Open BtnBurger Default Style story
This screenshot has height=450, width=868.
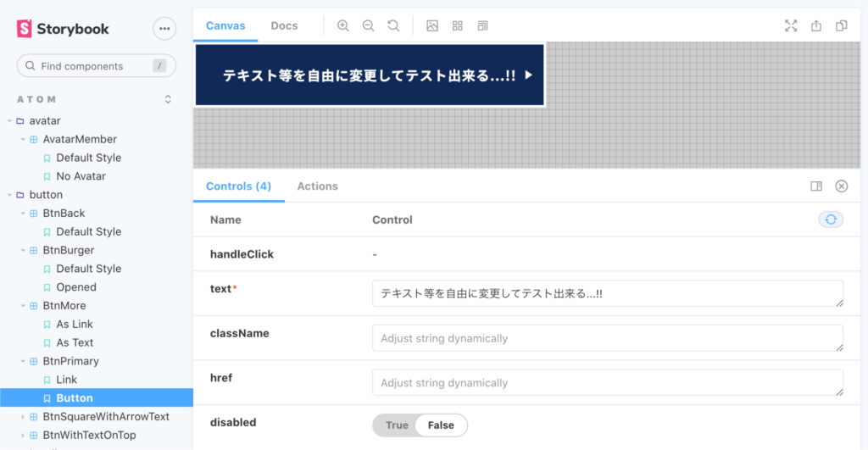pos(88,269)
